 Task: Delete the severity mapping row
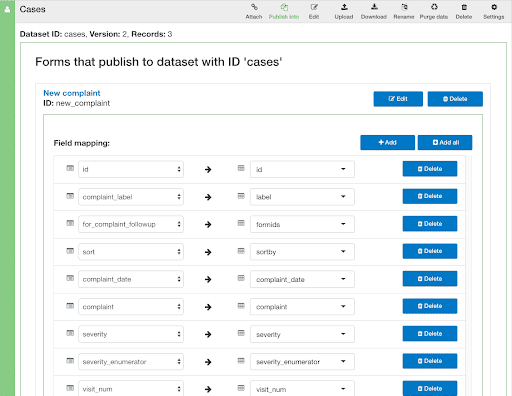(430, 334)
